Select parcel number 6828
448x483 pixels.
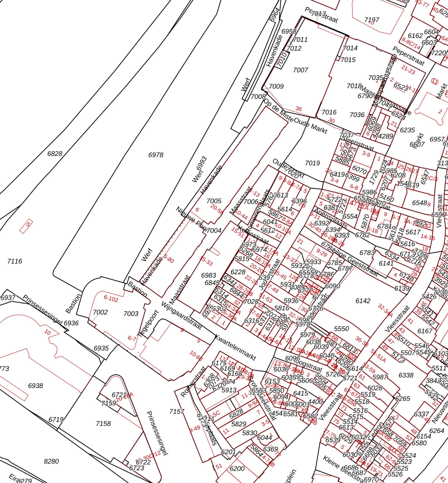pyautogui.click(x=55, y=154)
